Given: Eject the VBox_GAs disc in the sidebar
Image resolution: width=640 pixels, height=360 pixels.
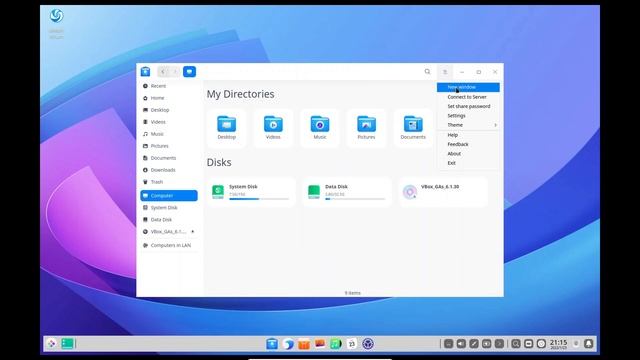Looking at the screenshot, I should [193, 231].
